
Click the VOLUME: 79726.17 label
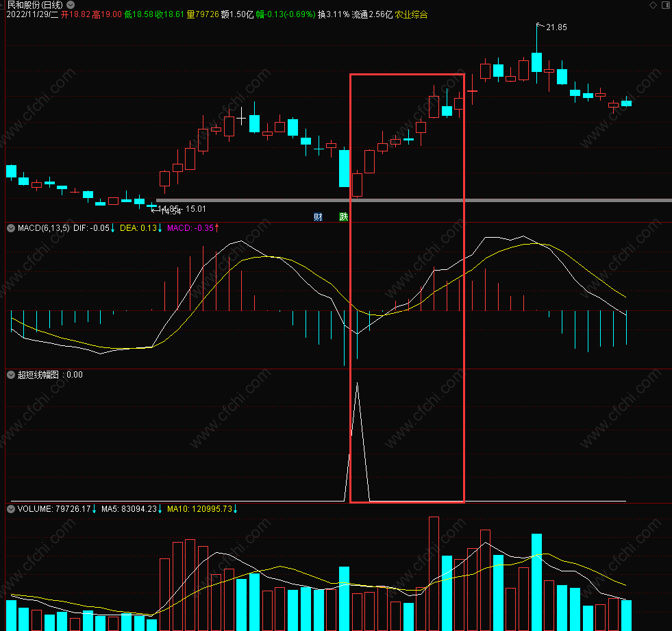click(x=54, y=509)
